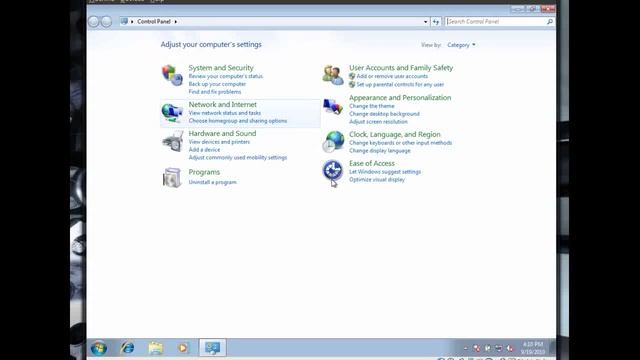Viewport: 640px width, 360px height.
Task: Click View devices and printers
Action: point(219,142)
